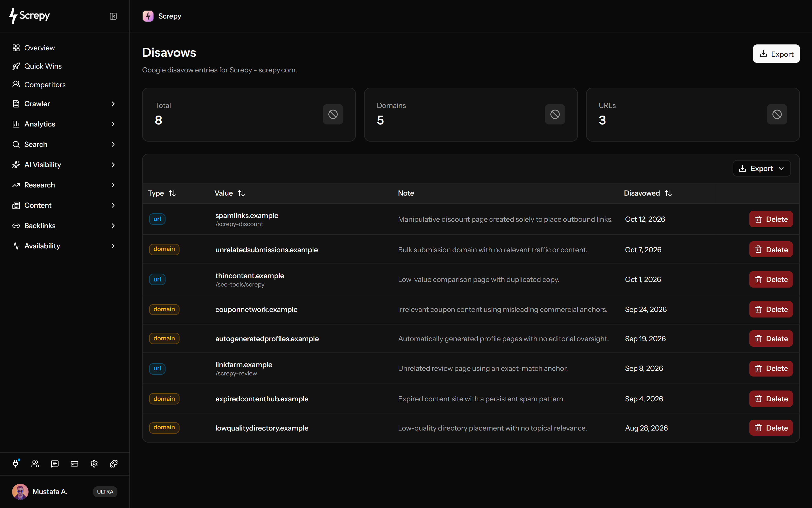Open the team members icon
The image size is (812, 508).
(35, 464)
